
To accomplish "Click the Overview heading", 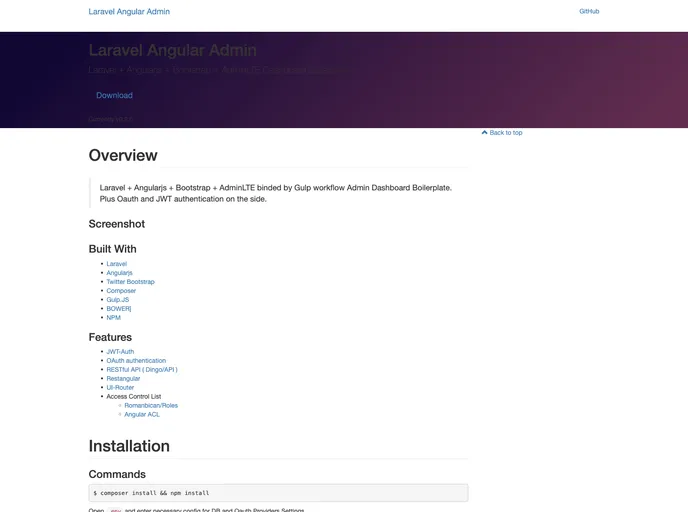I will click(x=123, y=155).
